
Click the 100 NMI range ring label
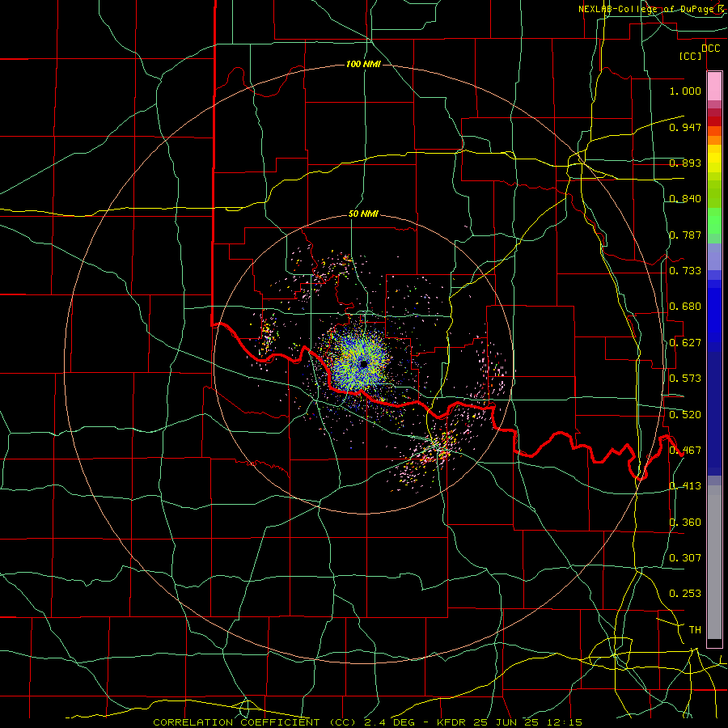pyautogui.click(x=363, y=64)
